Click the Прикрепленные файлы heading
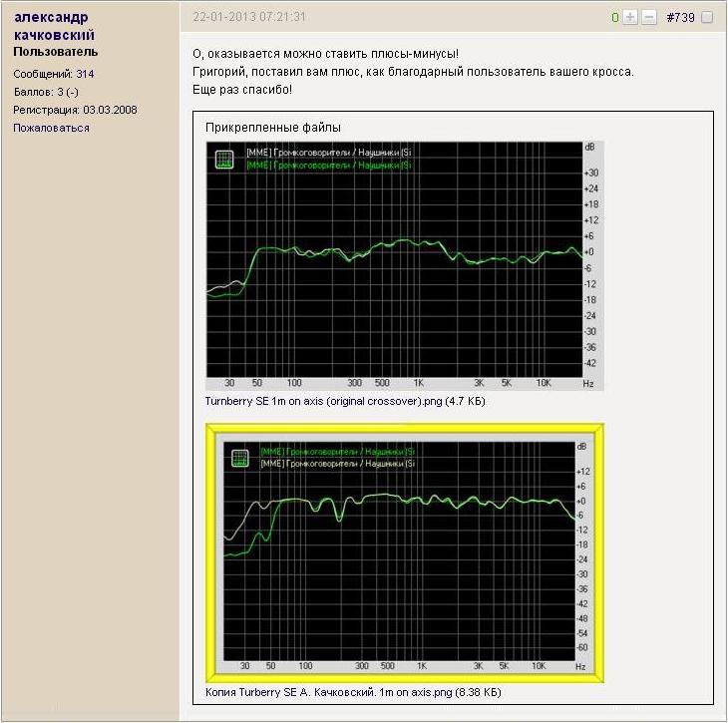Viewport: 728px width, 723px height. point(272,128)
